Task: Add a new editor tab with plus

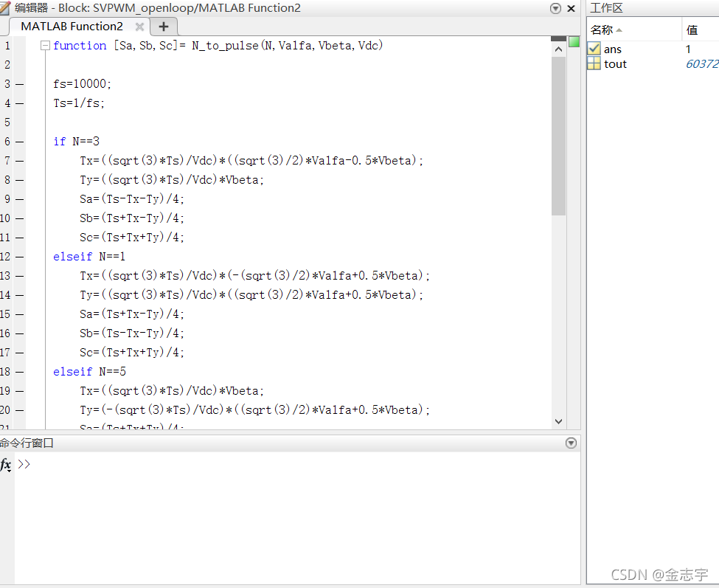Action: (164, 27)
